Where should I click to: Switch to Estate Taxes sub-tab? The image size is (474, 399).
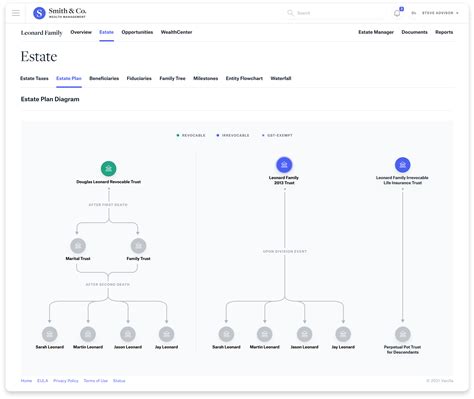tap(34, 78)
